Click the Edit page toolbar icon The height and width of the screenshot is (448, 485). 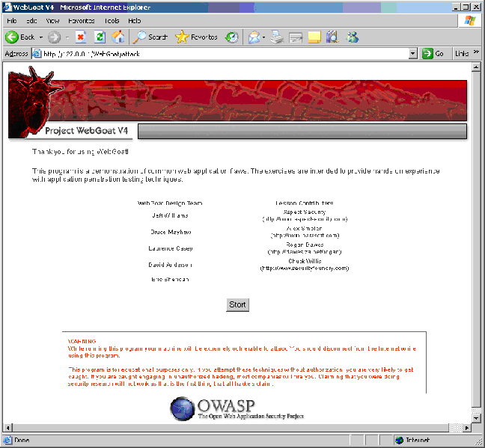click(x=296, y=37)
